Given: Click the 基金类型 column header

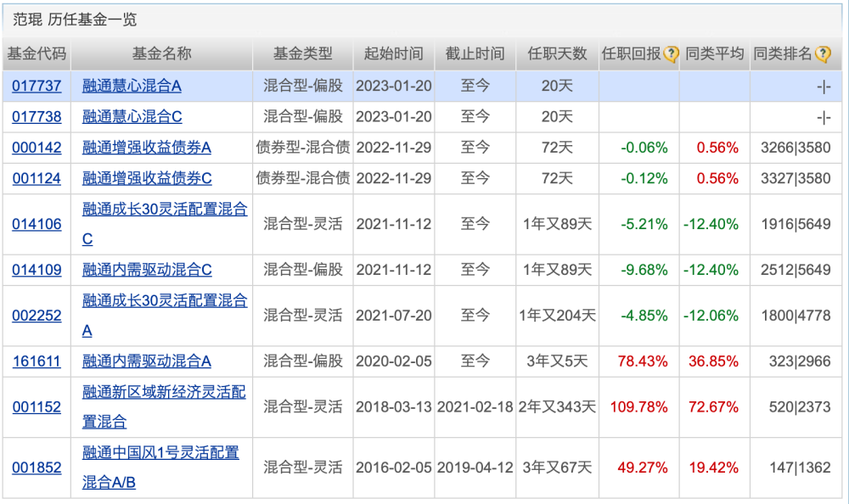Looking at the screenshot, I should [303, 53].
